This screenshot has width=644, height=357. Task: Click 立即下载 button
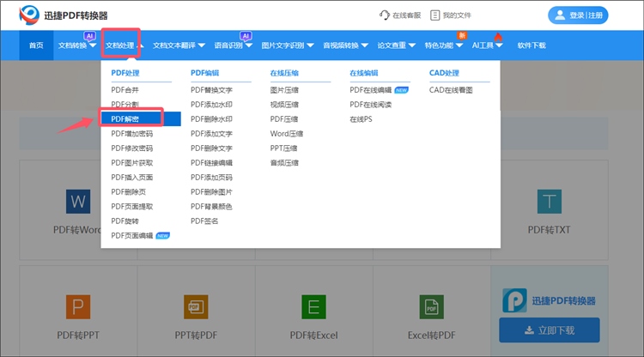(550, 330)
